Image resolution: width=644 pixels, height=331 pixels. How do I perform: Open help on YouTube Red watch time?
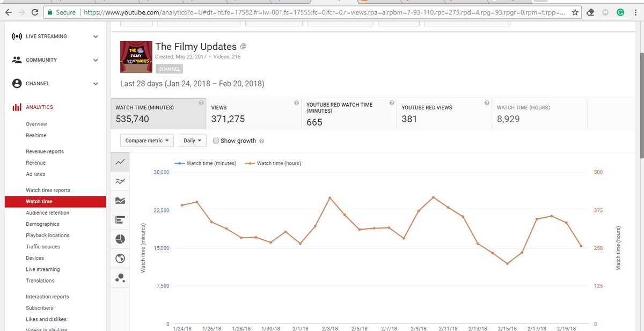(x=392, y=102)
